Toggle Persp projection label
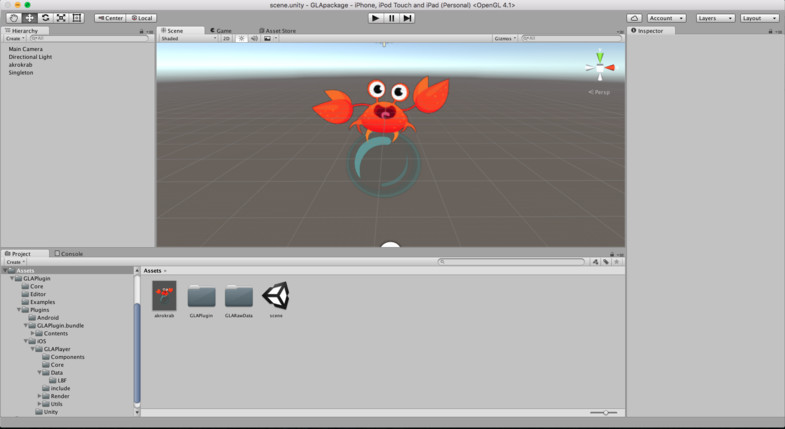The width and height of the screenshot is (785, 429). coord(599,92)
